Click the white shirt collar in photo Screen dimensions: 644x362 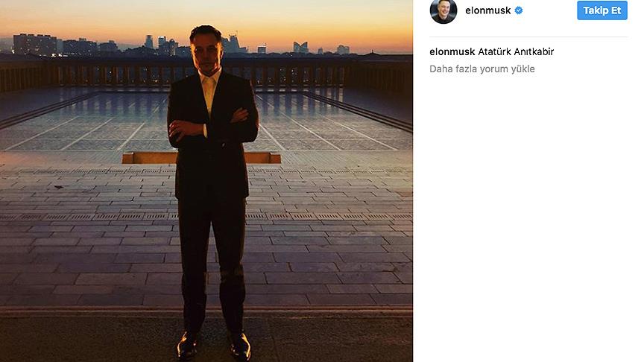209,80
